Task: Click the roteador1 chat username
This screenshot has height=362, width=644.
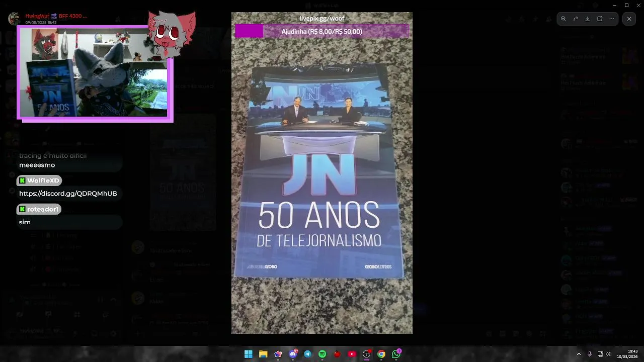Action: [x=39, y=209]
